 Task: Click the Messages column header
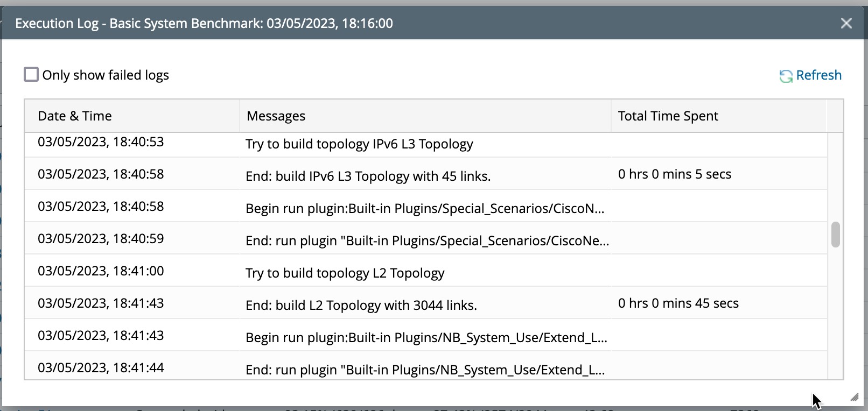coord(276,116)
